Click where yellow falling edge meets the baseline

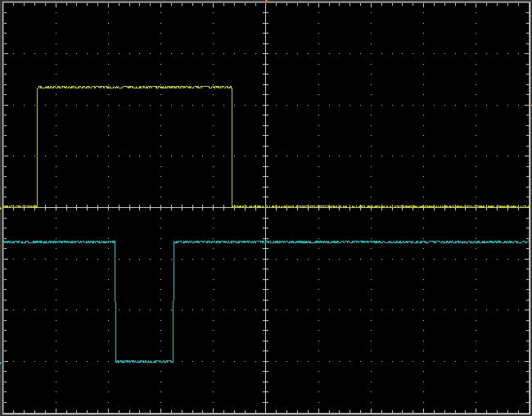click(232, 206)
